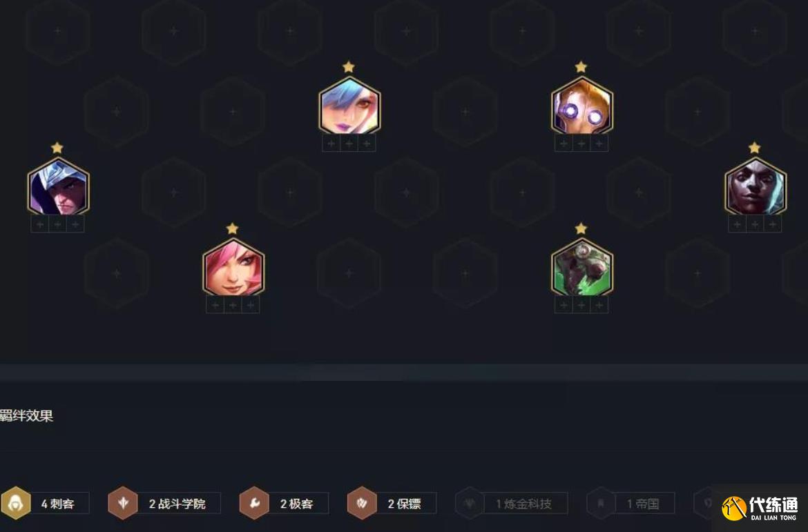Add item to pink-haired champion's last slot

coord(251,305)
